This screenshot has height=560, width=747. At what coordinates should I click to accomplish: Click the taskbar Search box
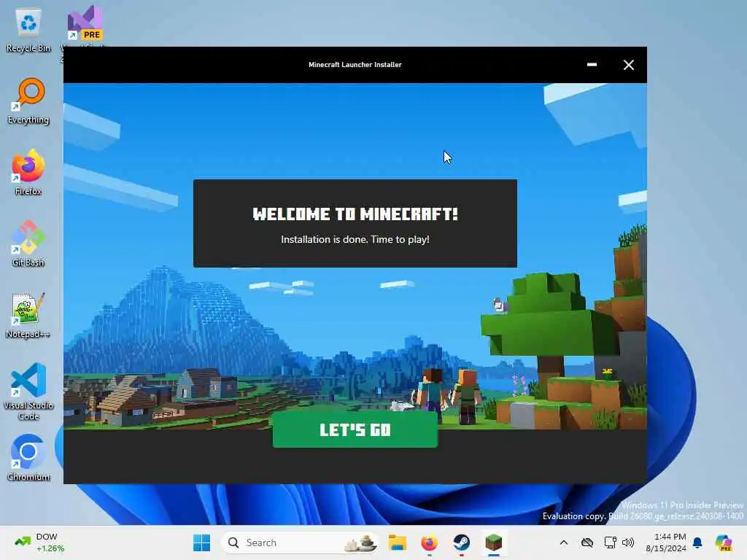(x=300, y=542)
